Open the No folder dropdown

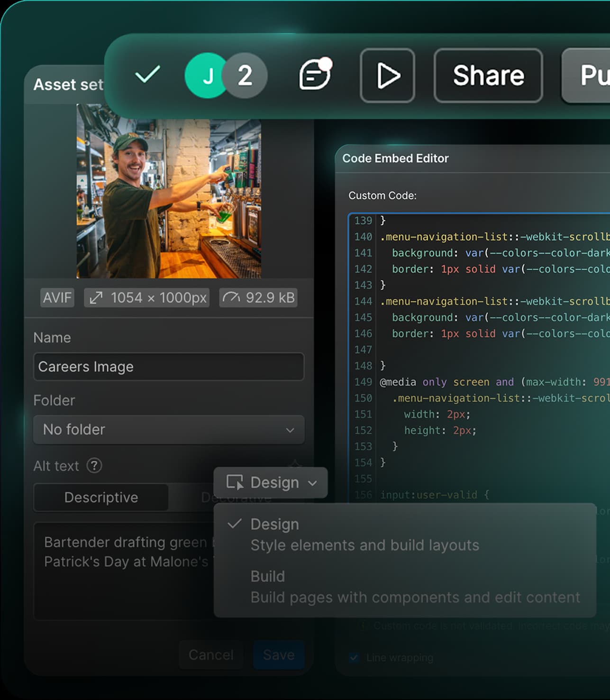pyautogui.click(x=168, y=430)
